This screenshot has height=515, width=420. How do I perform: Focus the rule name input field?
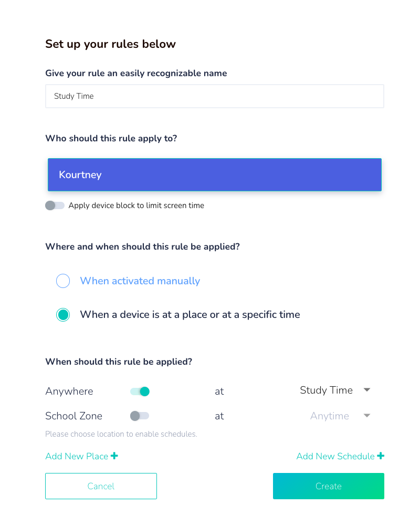tap(214, 96)
